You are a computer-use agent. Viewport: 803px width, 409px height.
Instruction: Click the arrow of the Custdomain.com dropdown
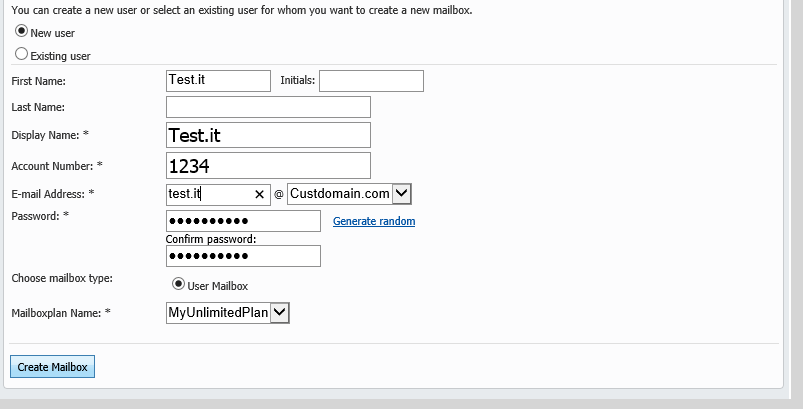pyautogui.click(x=402, y=194)
